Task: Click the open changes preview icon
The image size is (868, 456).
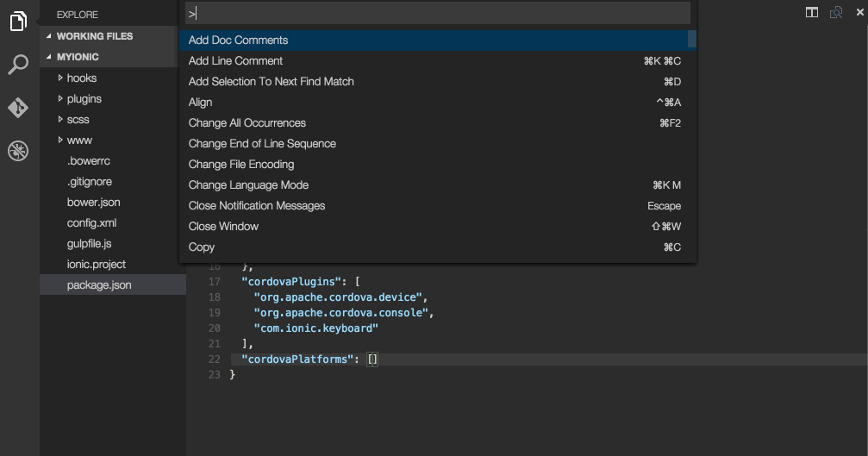Action: point(835,12)
